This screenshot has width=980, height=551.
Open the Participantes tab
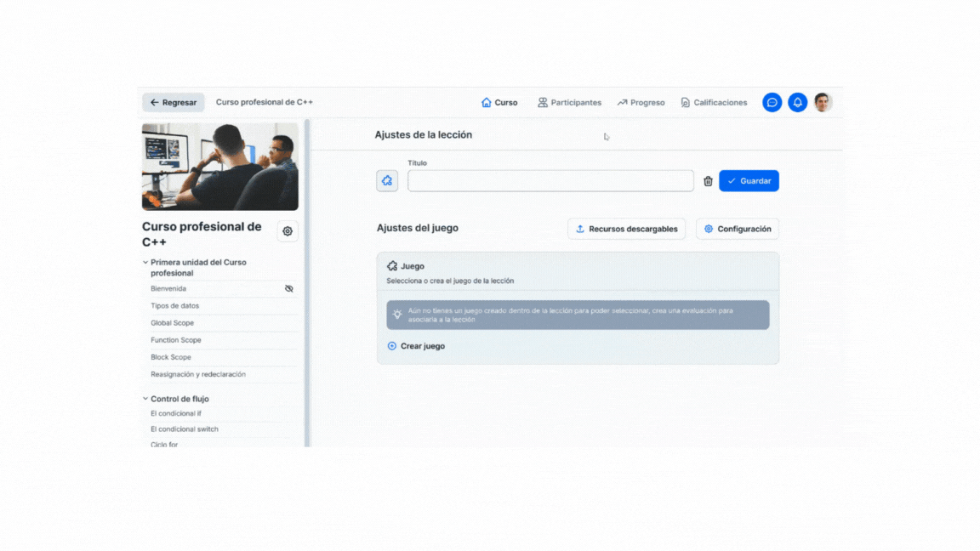click(x=569, y=102)
